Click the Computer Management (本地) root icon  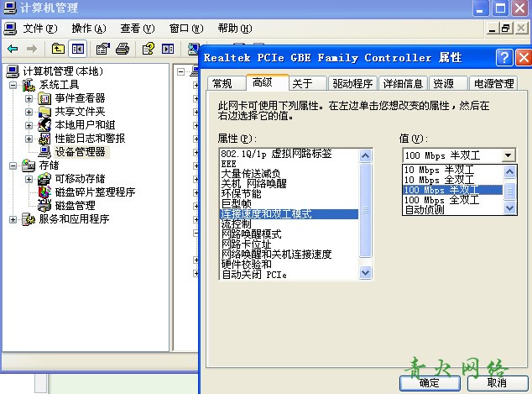[x=13, y=71]
